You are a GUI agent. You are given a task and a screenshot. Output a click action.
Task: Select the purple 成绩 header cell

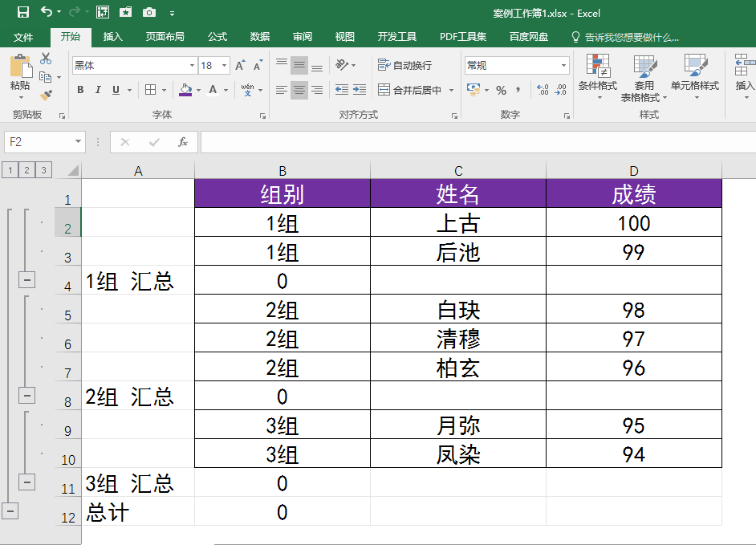(x=634, y=193)
